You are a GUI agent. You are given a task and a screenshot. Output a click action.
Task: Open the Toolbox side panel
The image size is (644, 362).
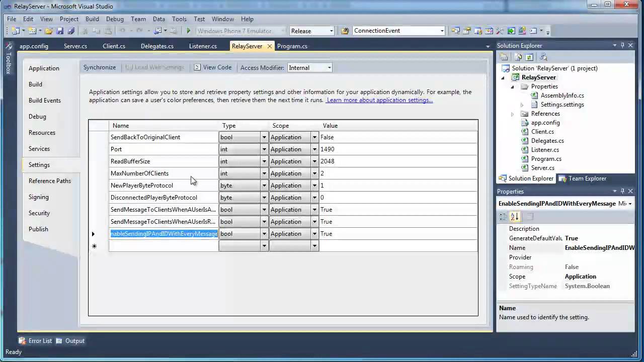click(x=8, y=58)
